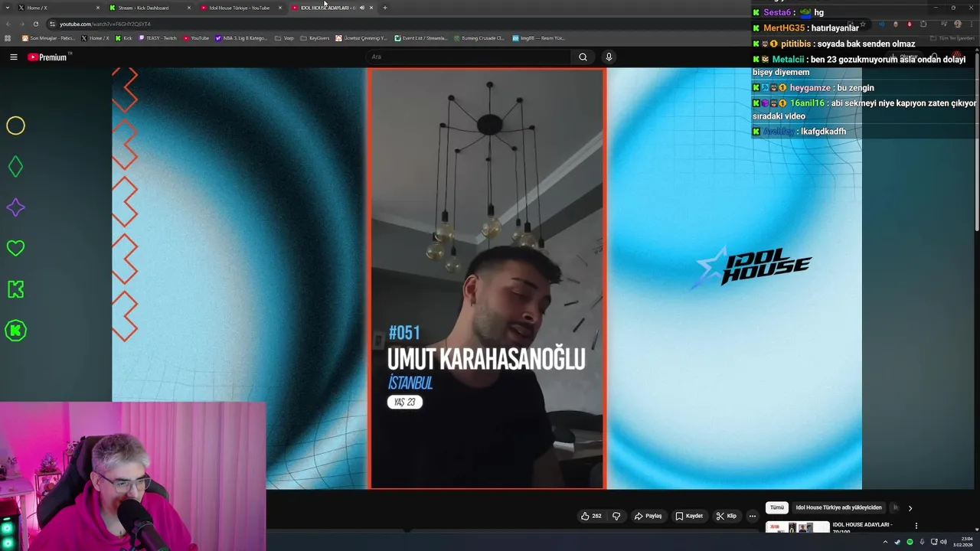Image resolution: width=980 pixels, height=551 pixels.
Task: Click the purple four-point star overlay icon
Action: pyautogui.click(x=15, y=207)
